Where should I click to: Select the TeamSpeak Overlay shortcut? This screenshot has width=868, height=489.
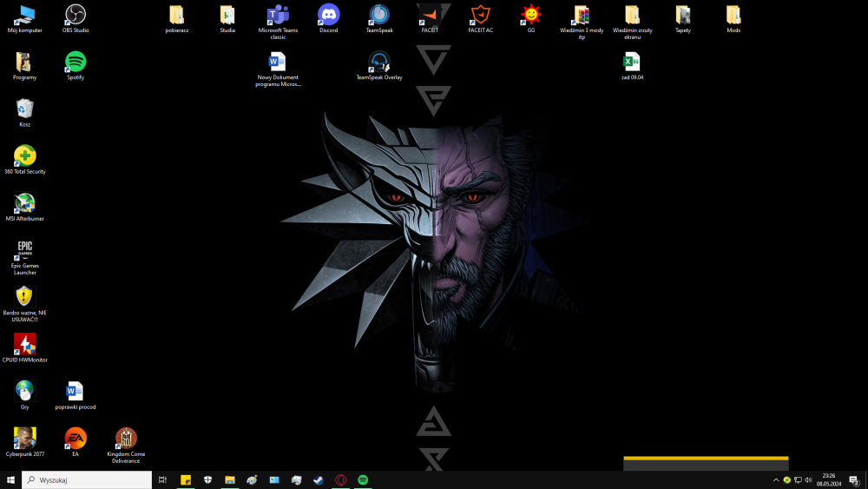(379, 62)
